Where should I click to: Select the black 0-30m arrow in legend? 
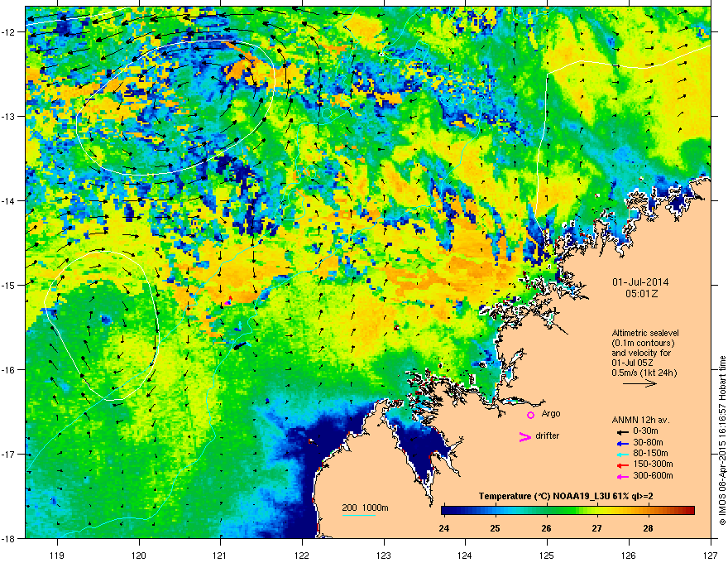click(x=623, y=432)
